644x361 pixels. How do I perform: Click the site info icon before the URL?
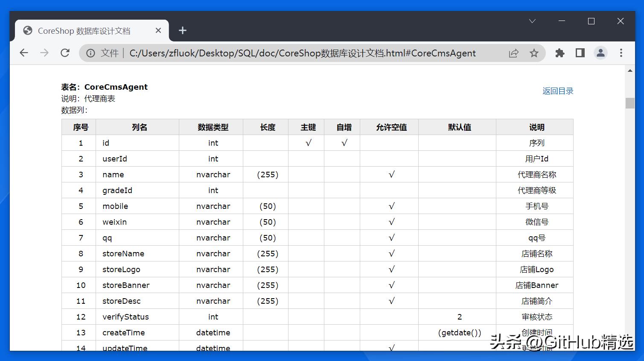(x=90, y=53)
